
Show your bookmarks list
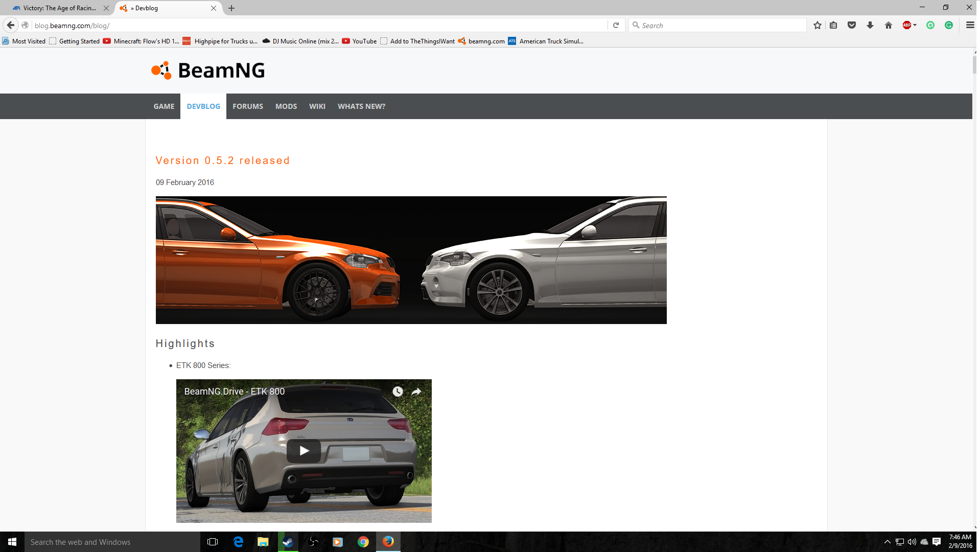[833, 25]
